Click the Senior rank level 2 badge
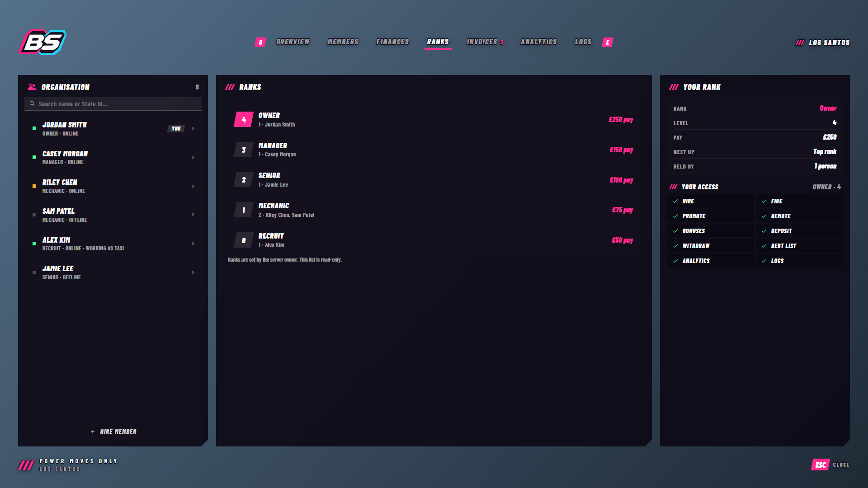The image size is (868, 488). (x=244, y=180)
